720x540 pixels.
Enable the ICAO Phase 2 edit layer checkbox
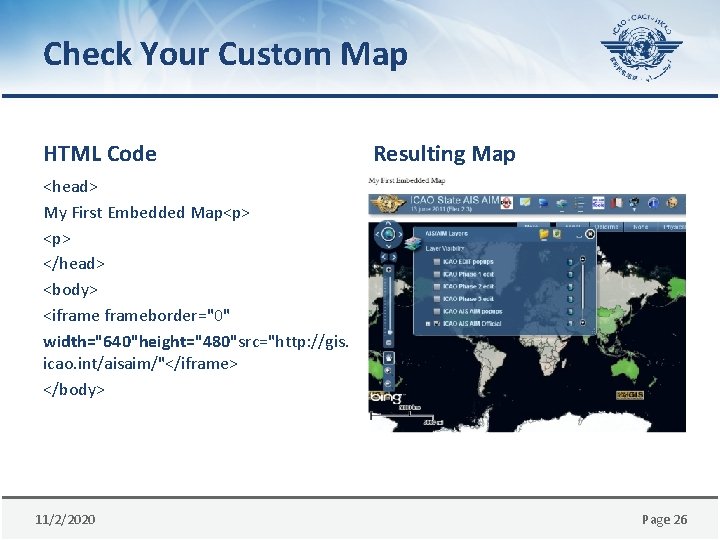point(437,287)
